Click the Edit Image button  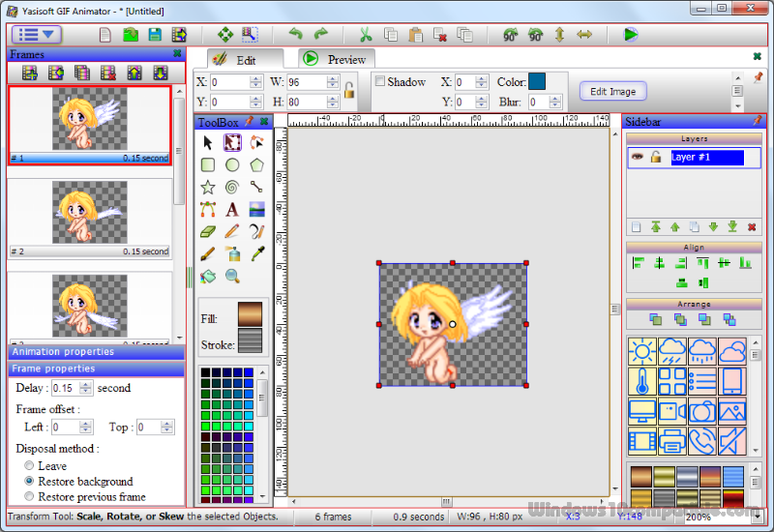pos(612,91)
